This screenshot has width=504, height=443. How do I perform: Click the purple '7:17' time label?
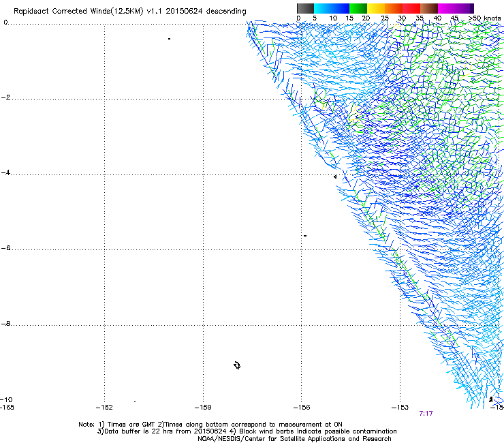(x=426, y=414)
